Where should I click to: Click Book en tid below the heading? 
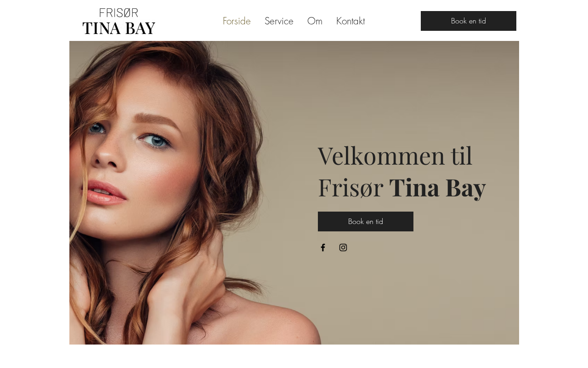click(366, 221)
